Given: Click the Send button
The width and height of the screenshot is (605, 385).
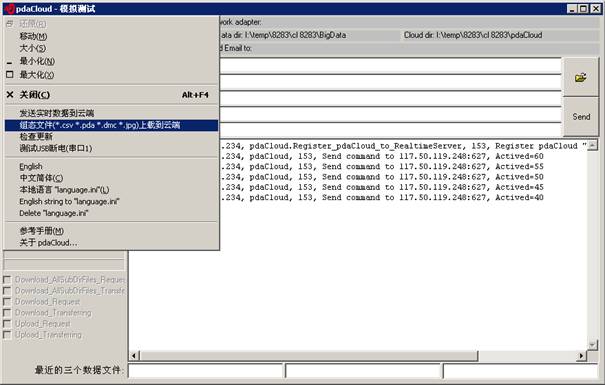Looking at the screenshot, I should (581, 117).
